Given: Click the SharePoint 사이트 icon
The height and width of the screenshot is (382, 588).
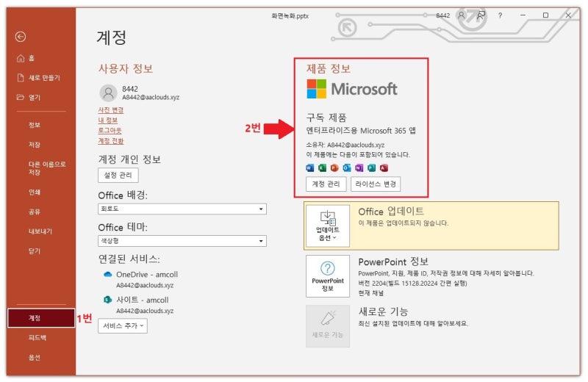Looking at the screenshot, I should pyautogui.click(x=107, y=300).
